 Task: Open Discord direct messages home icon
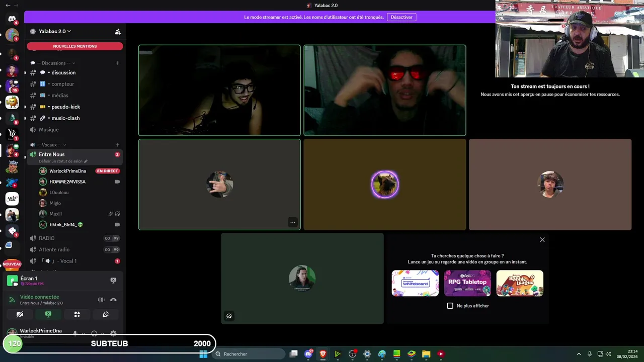pyautogui.click(x=12, y=19)
